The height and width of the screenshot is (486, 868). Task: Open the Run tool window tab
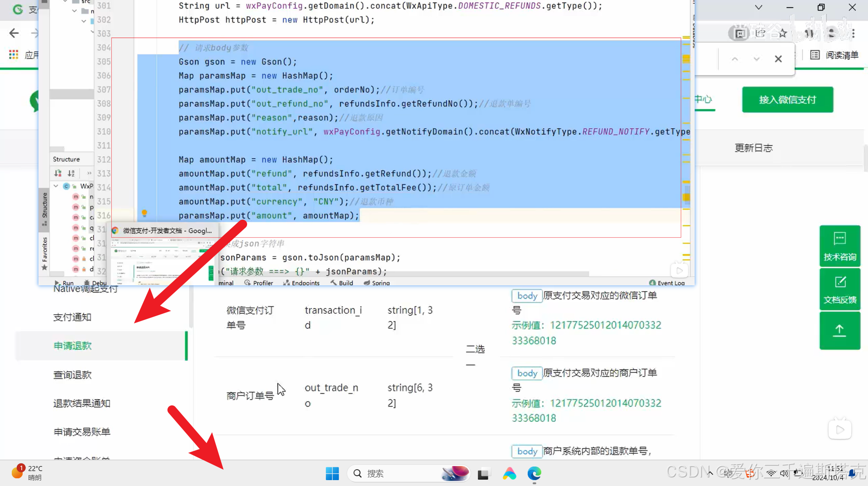pos(64,283)
